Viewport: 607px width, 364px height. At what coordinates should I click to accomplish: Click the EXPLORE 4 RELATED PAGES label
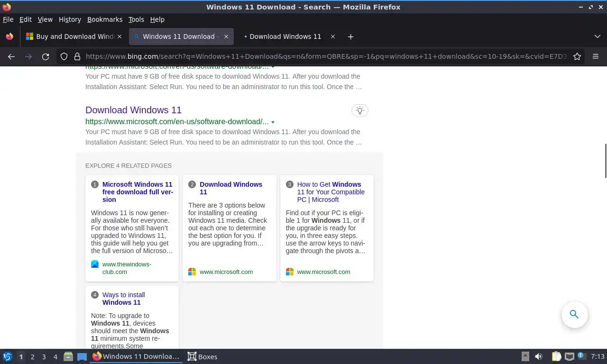(x=129, y=165)
